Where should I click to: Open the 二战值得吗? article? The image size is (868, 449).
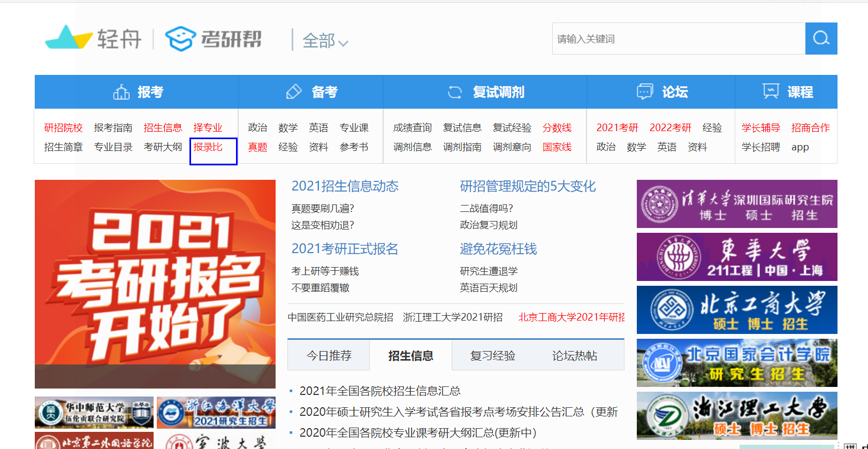pos(486,209)
